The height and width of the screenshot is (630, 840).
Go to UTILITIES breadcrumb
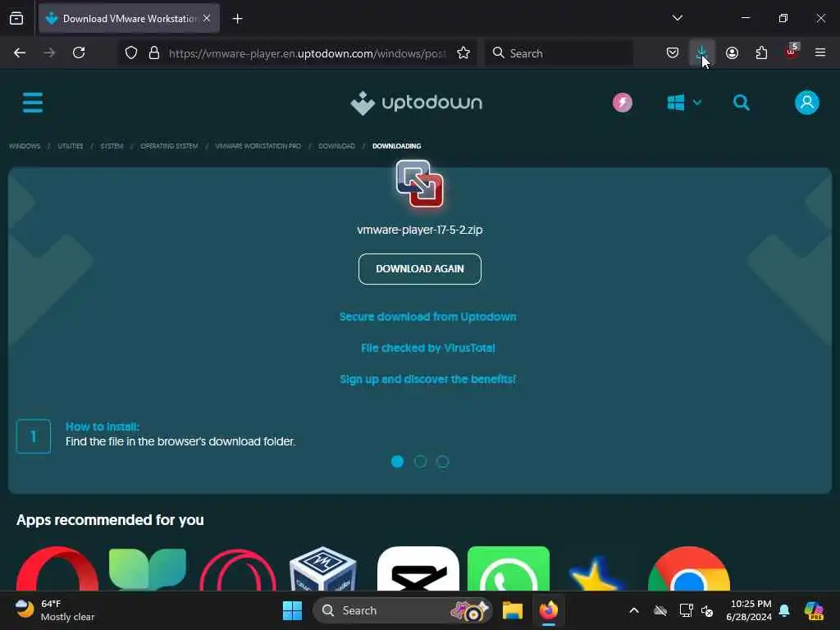pos(71,146)
